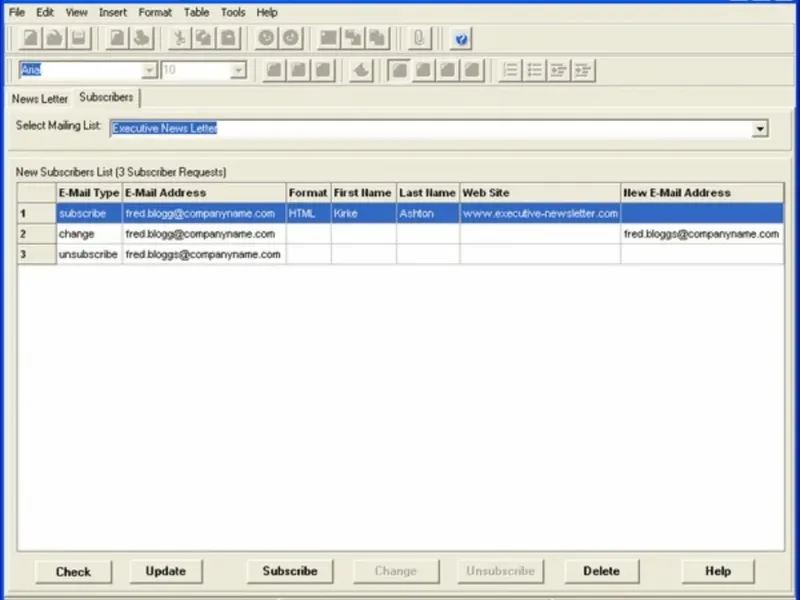Select the align left icon
The width and height of the screenshot is (800, 600).
399,70
